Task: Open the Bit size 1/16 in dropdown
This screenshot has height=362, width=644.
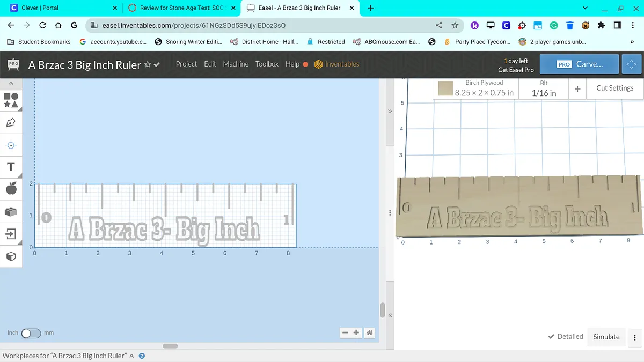Action: click(544, 88)
